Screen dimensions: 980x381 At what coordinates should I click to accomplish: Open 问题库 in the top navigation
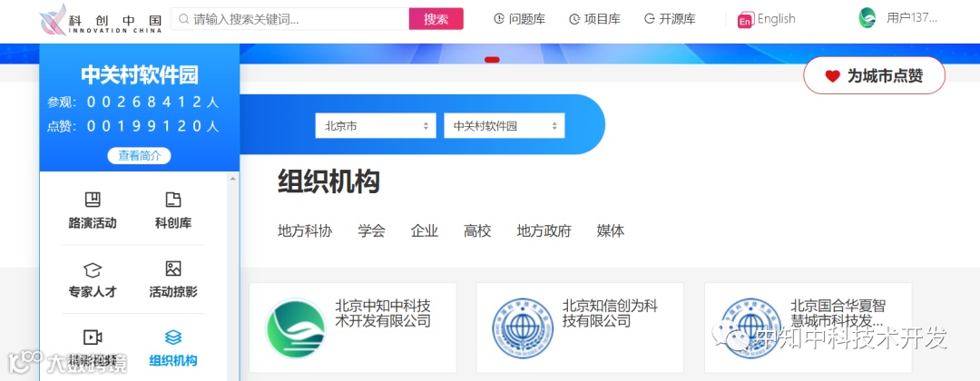(x=519, y=19)
